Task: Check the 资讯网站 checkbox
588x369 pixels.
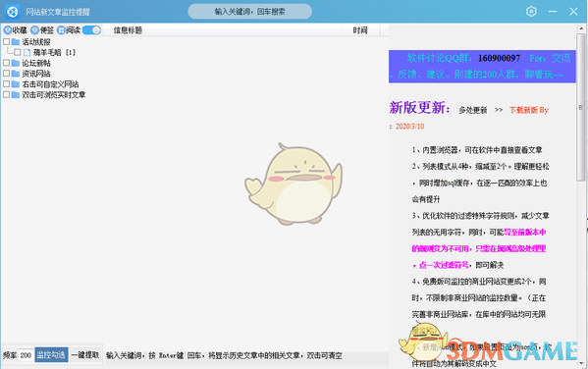Action: 6,74
